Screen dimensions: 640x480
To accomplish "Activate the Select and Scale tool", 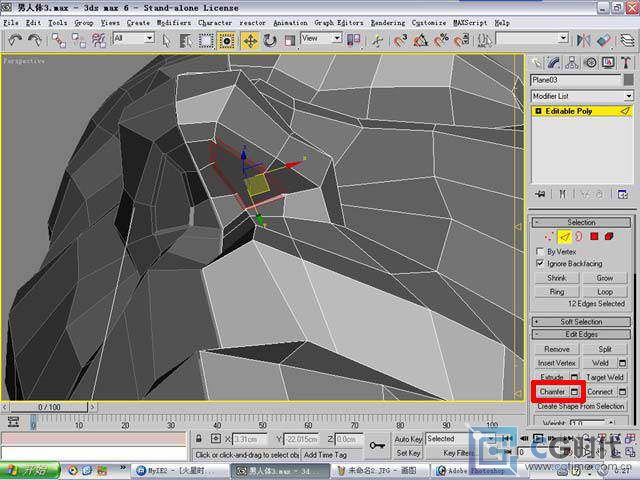I will (x=289, y=40).
